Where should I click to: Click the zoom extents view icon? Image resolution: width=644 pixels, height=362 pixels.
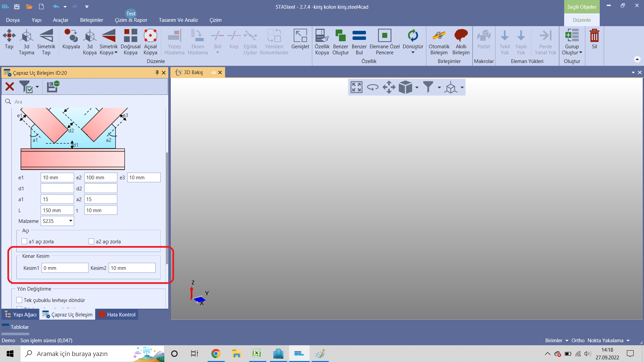tap(356, 87)
